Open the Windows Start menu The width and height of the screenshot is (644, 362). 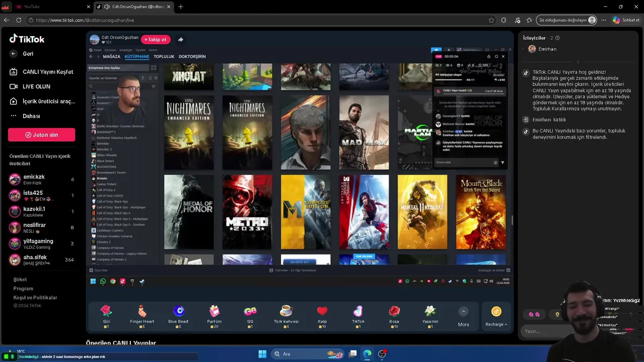click(x=262, y=354)
